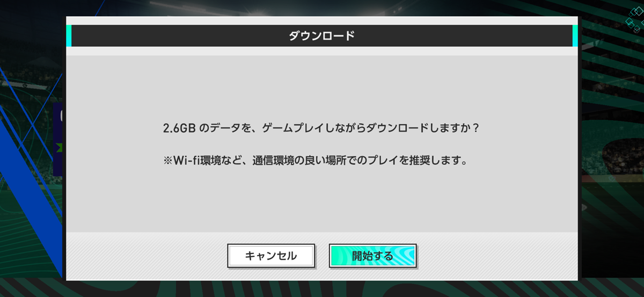Click the cyan accent bar left of title

69,35
